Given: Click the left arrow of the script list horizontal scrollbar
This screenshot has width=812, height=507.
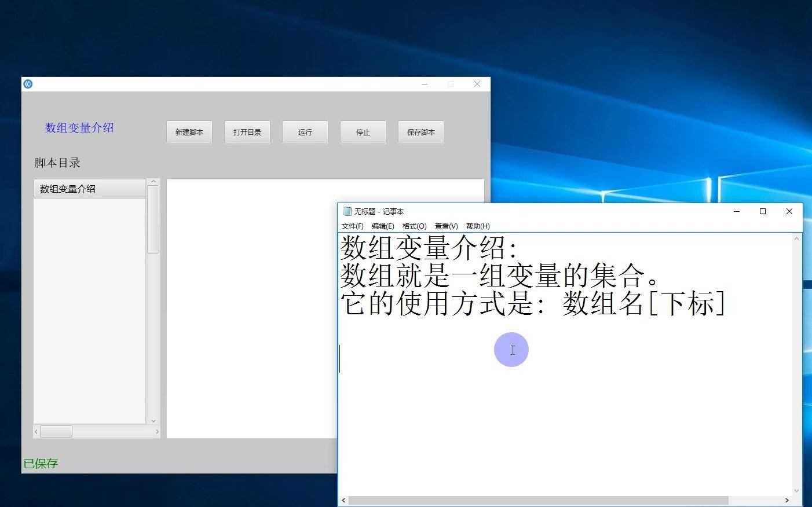Looking at the screenshot, I should pos(35,431).
